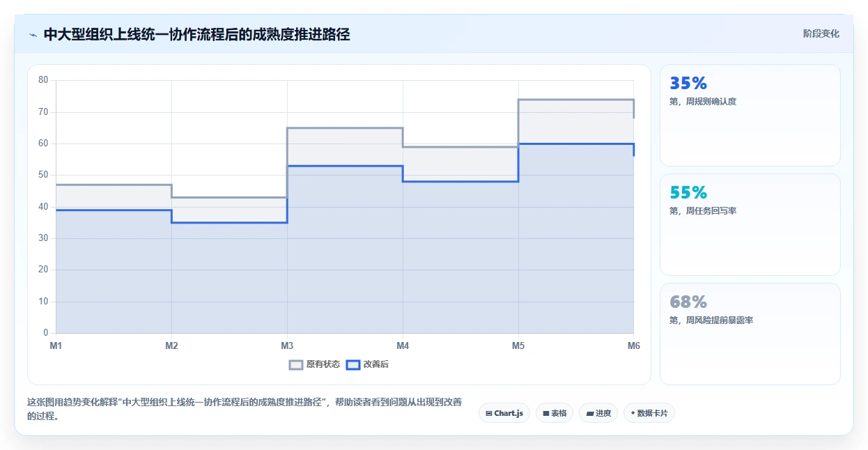Toggle the 原有状态 legend swatch
This screenshot has height=450, width=868.
(296, 364)
